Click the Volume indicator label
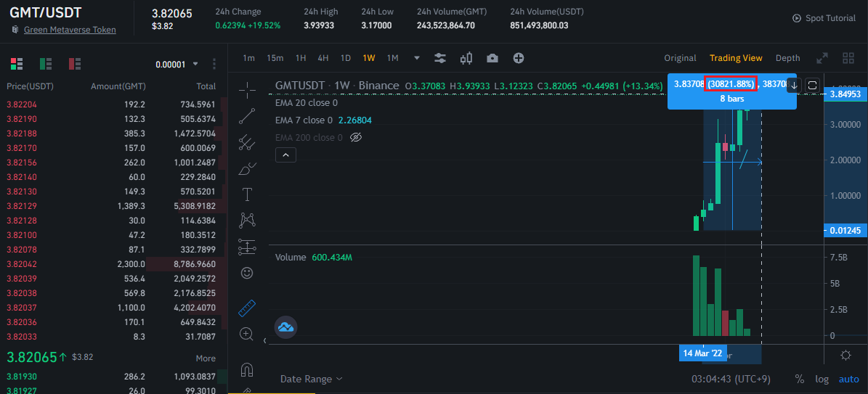Viewport: 868px width, 394px height. (291, 258)
